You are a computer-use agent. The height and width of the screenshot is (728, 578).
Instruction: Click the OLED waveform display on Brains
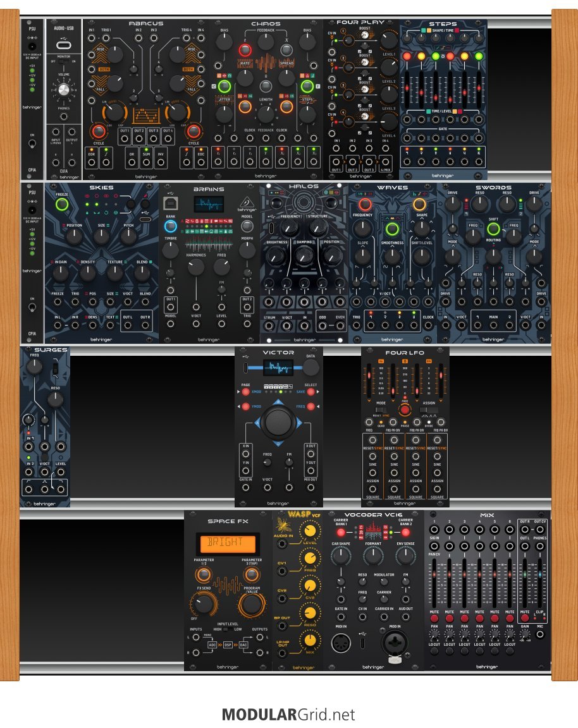[x=209, y=203]
